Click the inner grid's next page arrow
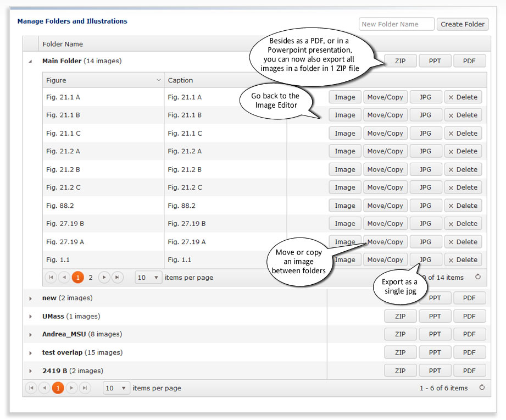The image size is (506, 420). [104, 278]
